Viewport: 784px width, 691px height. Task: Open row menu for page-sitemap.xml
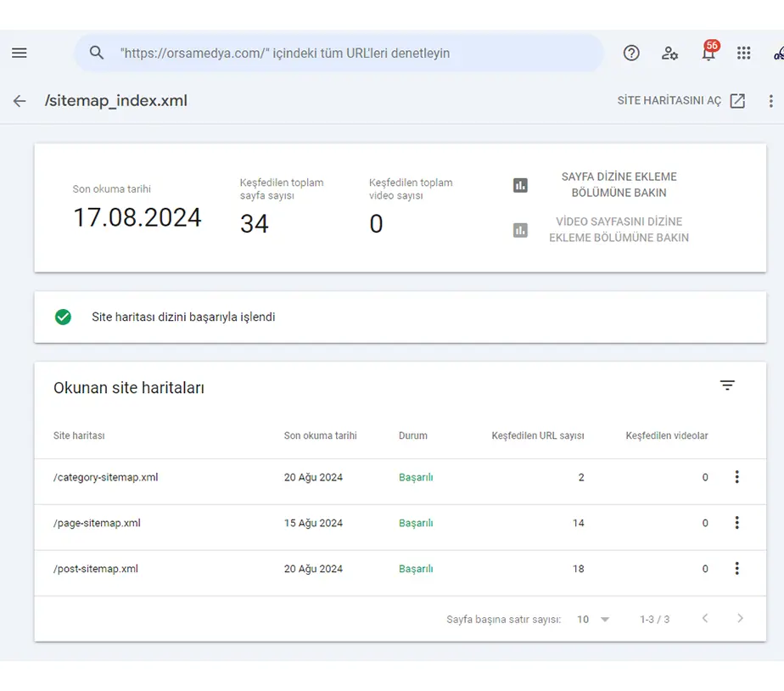click(x=737, y=522)
